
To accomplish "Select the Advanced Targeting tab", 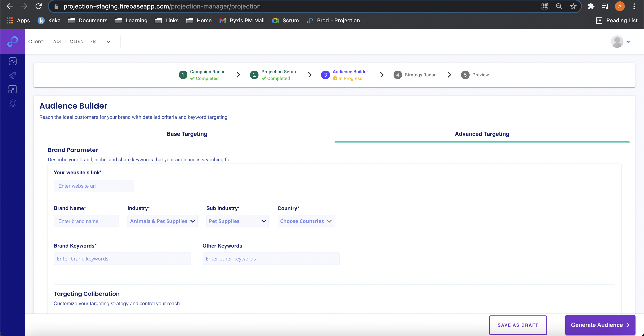I will 482,134.
